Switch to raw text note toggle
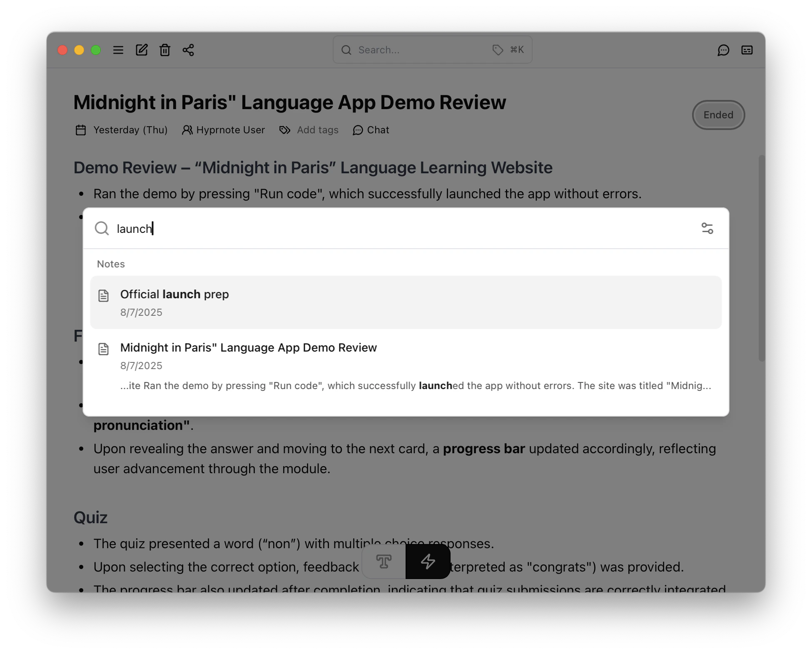The width and height of the screenshot is (812, 654). pos(384,562)
